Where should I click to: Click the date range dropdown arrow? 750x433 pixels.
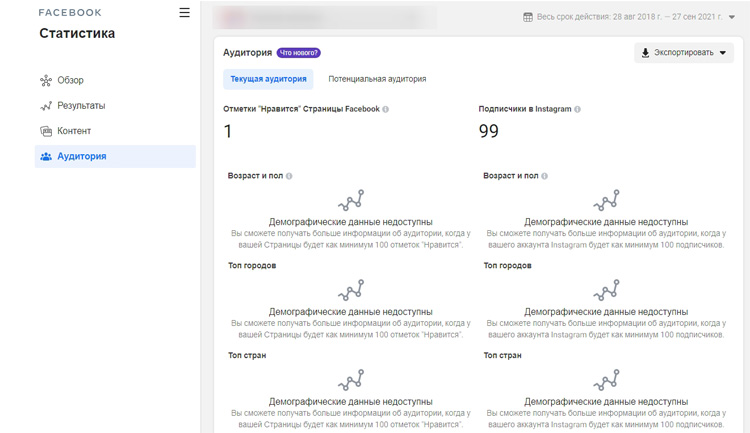[731, 17]
